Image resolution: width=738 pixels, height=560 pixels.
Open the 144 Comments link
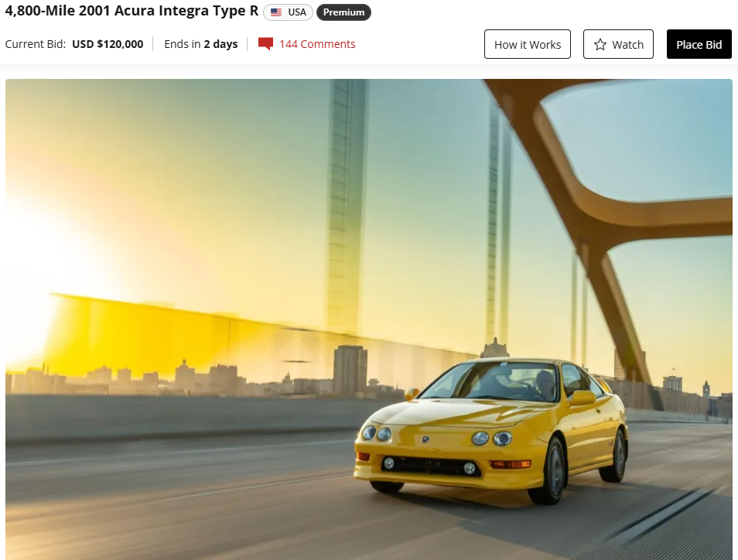tap(317, 44)
